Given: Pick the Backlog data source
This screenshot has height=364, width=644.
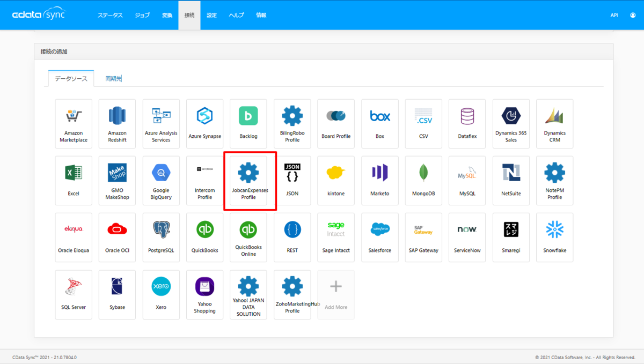Looking at the screenshot, I should tap(248, 124).
